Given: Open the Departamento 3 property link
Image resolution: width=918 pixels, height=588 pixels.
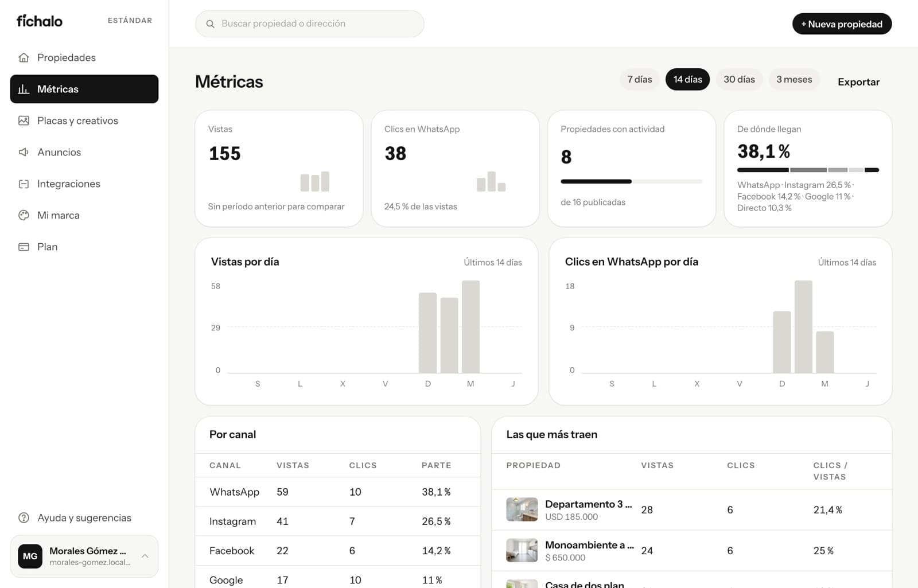Looking at the screenshot, I should [588, 504].
